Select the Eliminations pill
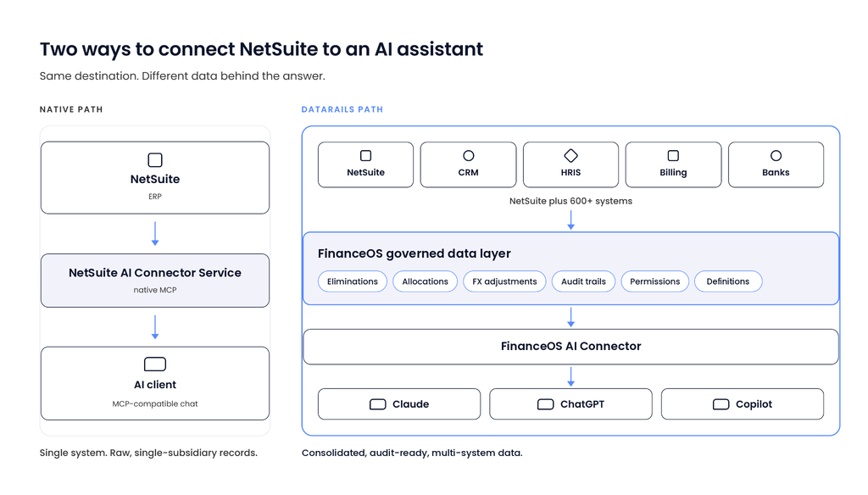This screenshot has width=868, height=495. pos(353,281)
